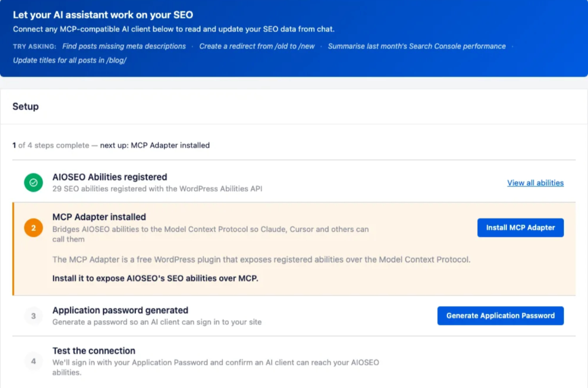Screen dimensions: 588x388
Task: Click the green checkmark step icon
Action: tap(34, 182)
